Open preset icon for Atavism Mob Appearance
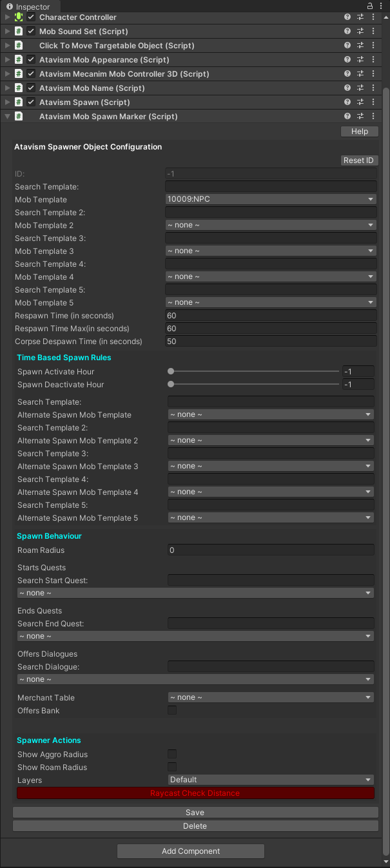 [x=361, y=60]
